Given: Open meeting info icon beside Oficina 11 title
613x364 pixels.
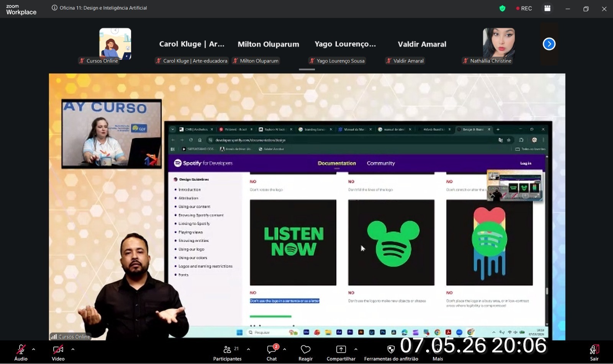Looking at the screenshot, I should tap(54, 8).
